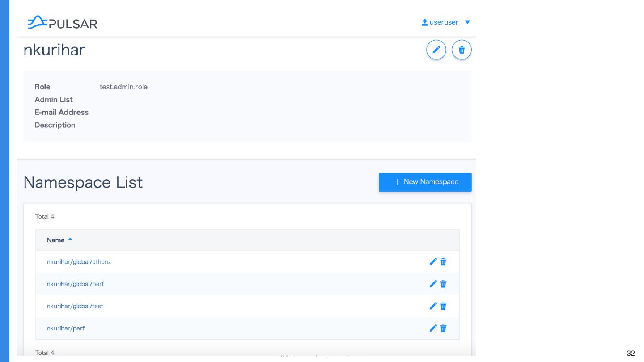Click the Pulsar logo

(62, 22)
